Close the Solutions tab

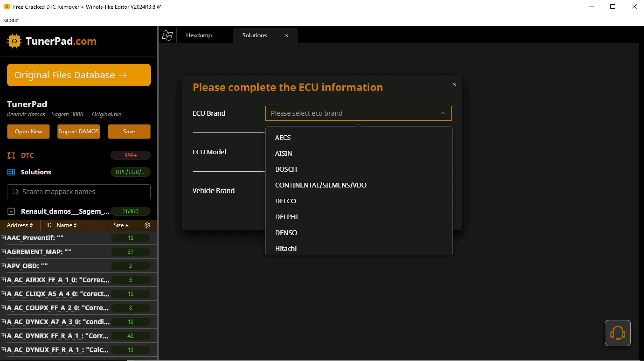click(x=286, y=35)
